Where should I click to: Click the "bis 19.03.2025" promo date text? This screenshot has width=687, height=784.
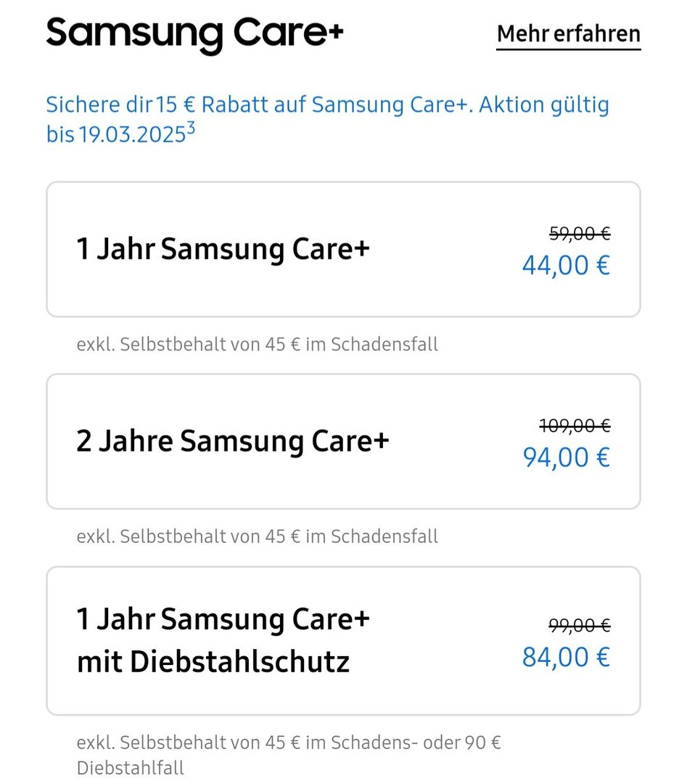pos(116,135)
